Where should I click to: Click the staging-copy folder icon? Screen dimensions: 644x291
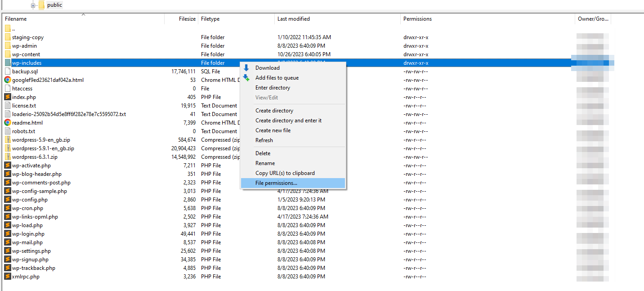(x=8, y=37)
